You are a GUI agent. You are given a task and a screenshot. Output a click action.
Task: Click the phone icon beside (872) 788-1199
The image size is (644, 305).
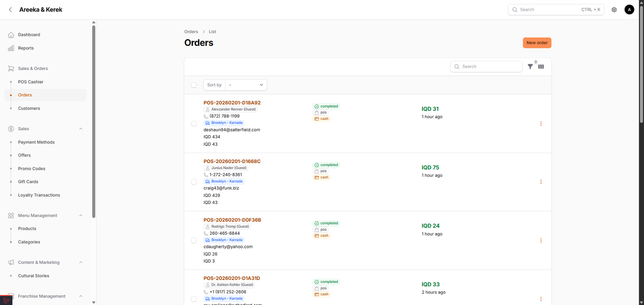point(206,116)
